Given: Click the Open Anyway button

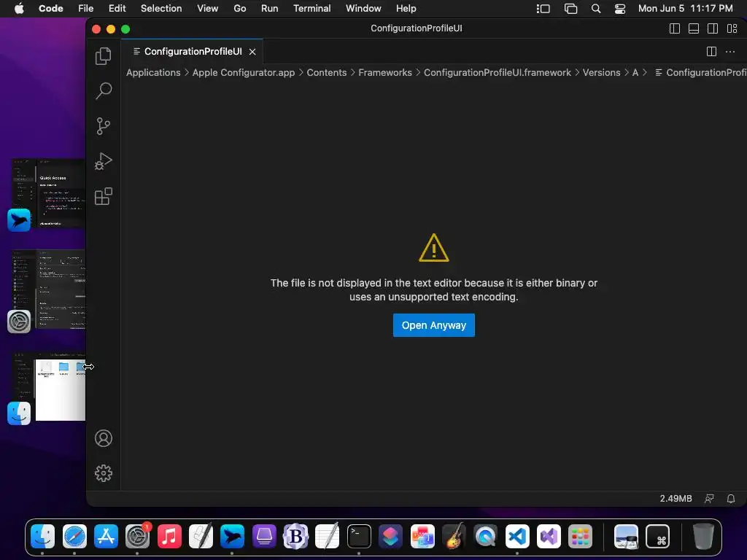Looking at the screenshot, I should click(x=433, y=325).
